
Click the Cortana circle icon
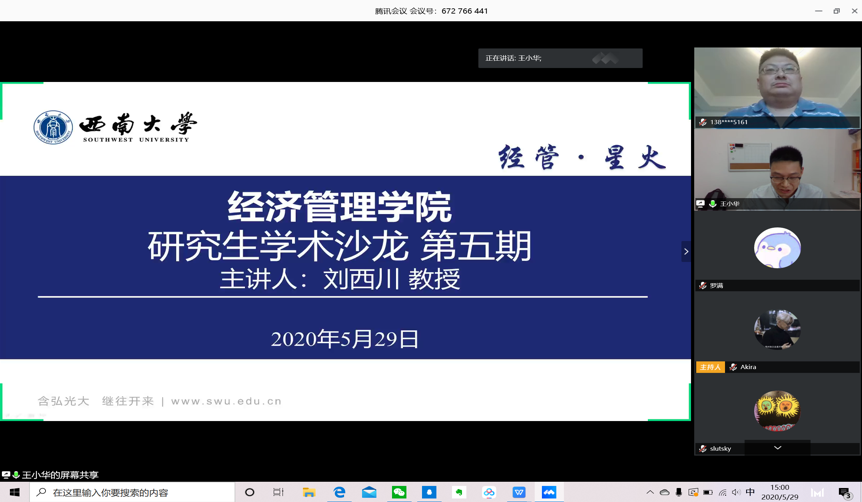(250, 492)
